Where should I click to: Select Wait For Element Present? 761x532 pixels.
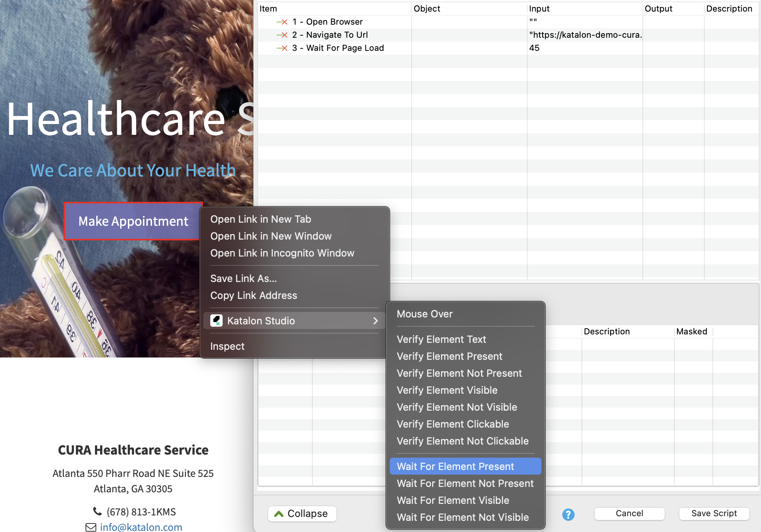click(455, 466)
